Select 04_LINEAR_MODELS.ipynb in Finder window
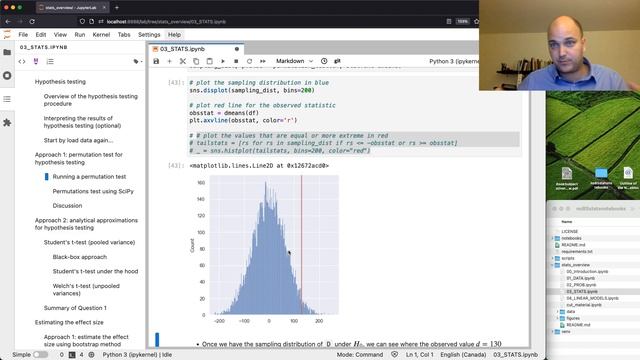 (x=592, y=298)
